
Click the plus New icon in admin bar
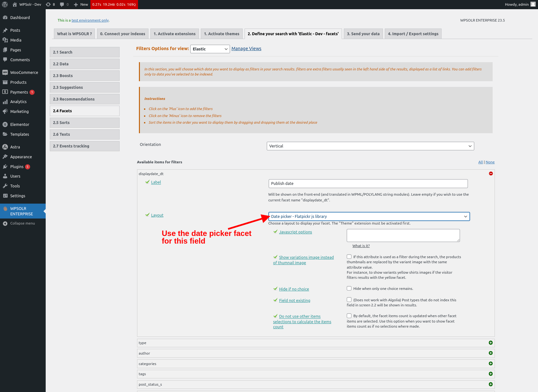(76, 4)
